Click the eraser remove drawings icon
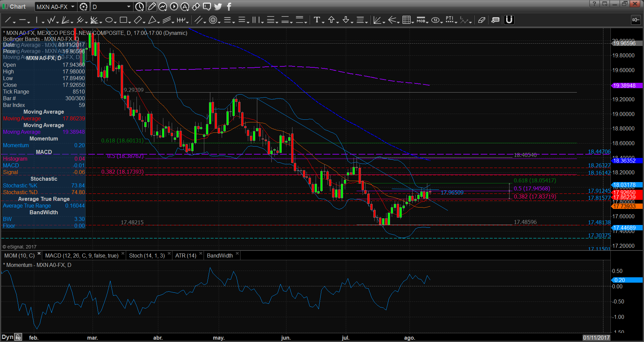644x342 pixels. pos(482,20)
